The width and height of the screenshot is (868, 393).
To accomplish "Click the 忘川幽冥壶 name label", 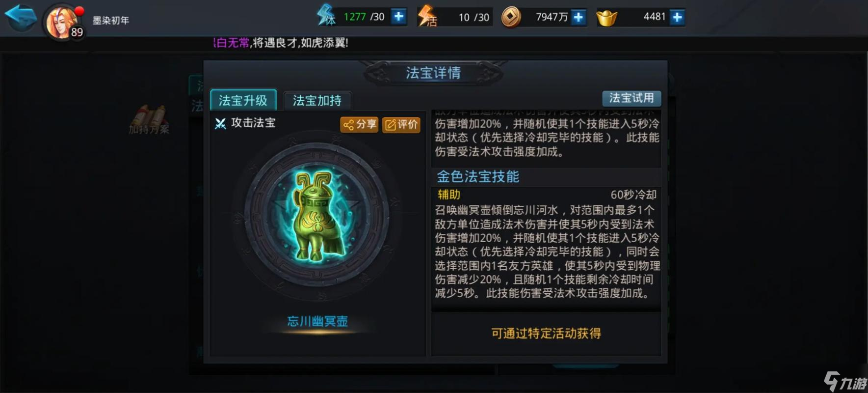I will point(317,321).
